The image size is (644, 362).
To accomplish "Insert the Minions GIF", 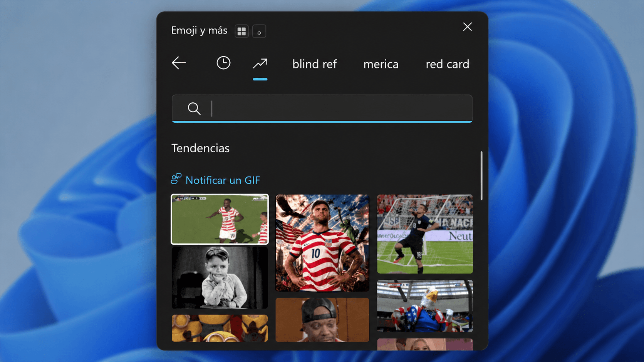I will click(220, 328).
